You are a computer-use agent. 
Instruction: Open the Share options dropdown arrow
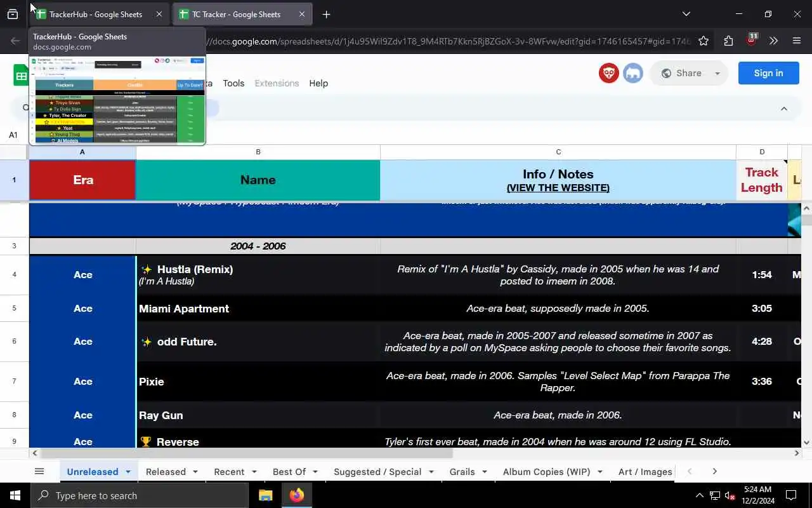click(717, 73)
